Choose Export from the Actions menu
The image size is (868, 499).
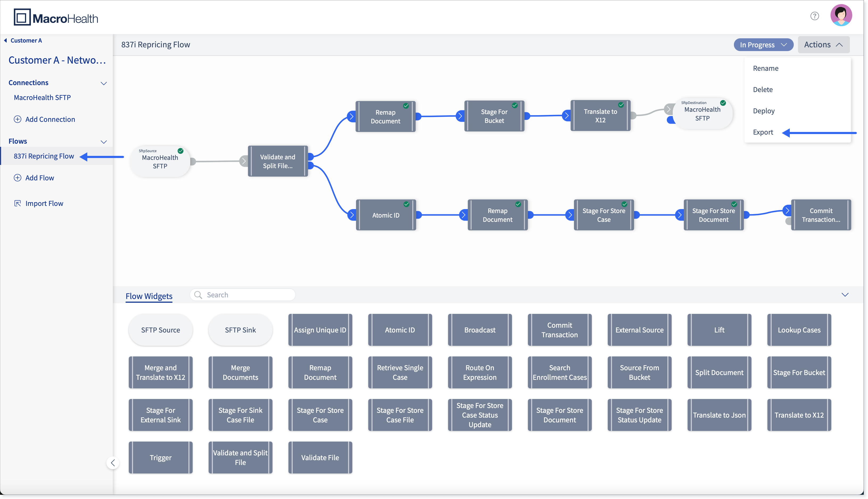pyautogui.click(x=763, y=132)
